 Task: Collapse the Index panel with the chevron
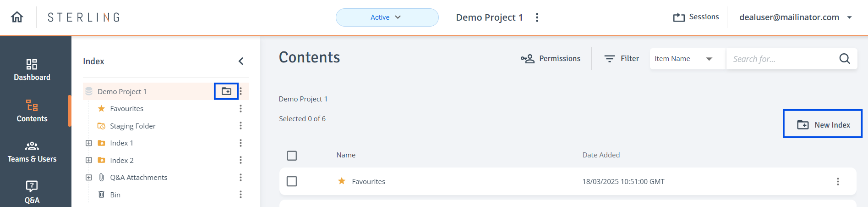coord(241,61)
